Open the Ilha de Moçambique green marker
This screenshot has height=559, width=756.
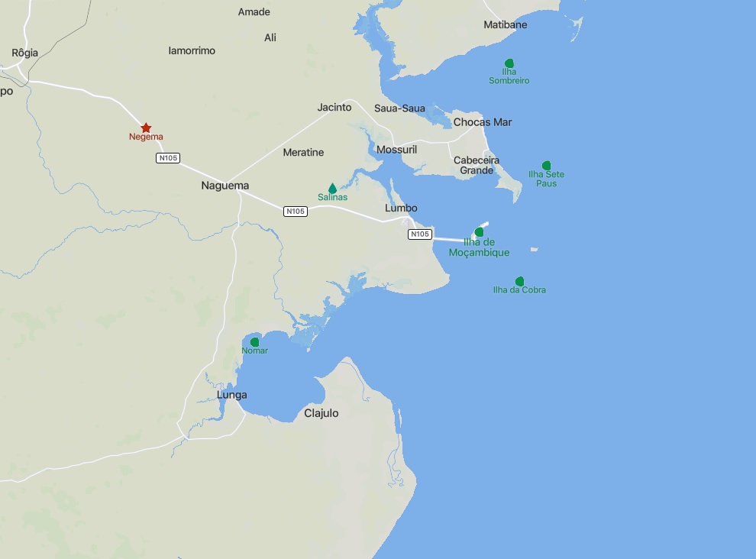479,232
